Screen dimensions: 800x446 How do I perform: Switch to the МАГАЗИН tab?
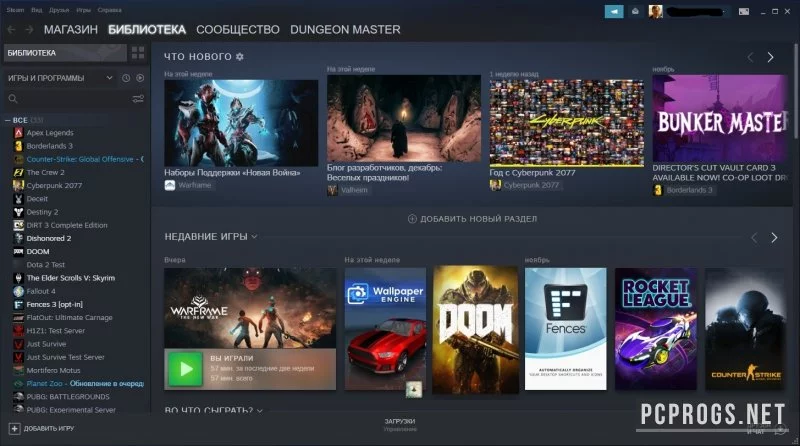70,30
